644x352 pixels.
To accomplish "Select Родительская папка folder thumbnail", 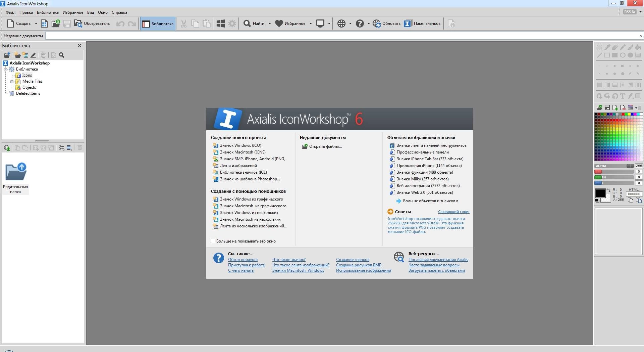I will [15, 178].
